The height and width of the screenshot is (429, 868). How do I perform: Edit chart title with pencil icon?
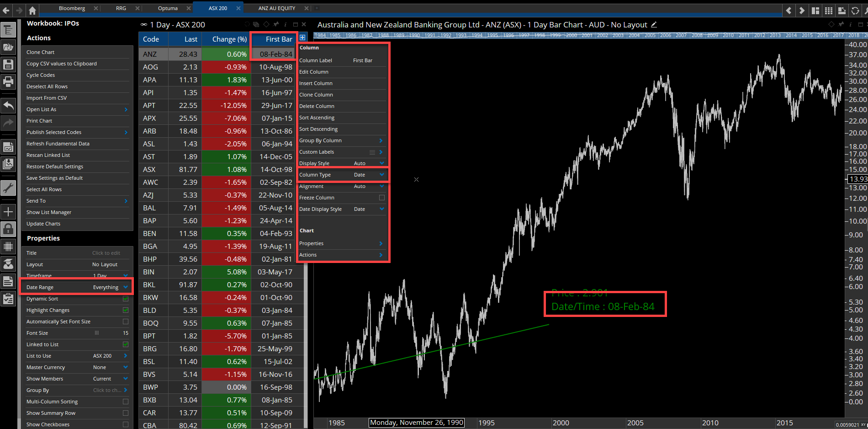(654, 25)
